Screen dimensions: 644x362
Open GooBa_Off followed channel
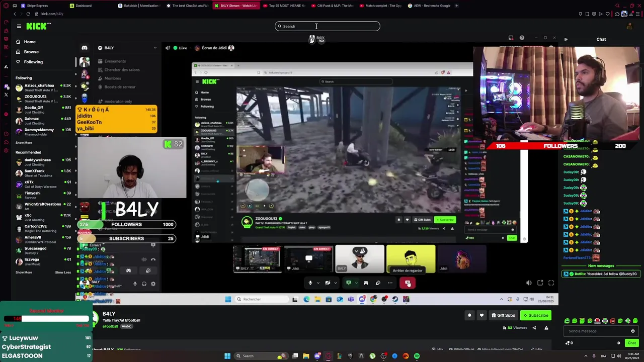[x=43, y=109]
